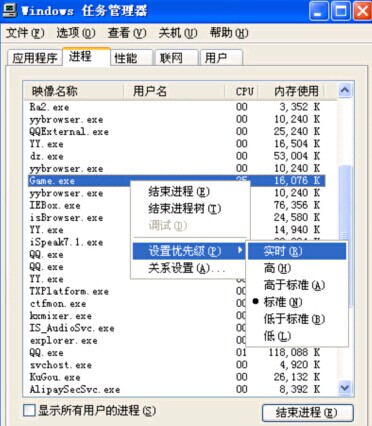This screenshot has width=372, height=426.
Task: Open the 选项(O) menu
Action: (76, 33)
